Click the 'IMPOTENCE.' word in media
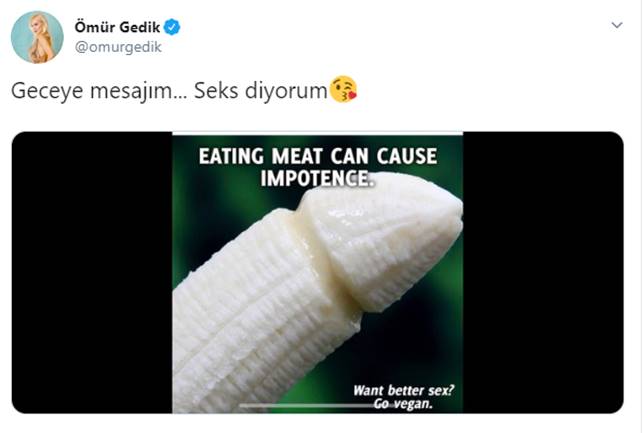The width and height of the screenshot is (643, 433). 317,178
